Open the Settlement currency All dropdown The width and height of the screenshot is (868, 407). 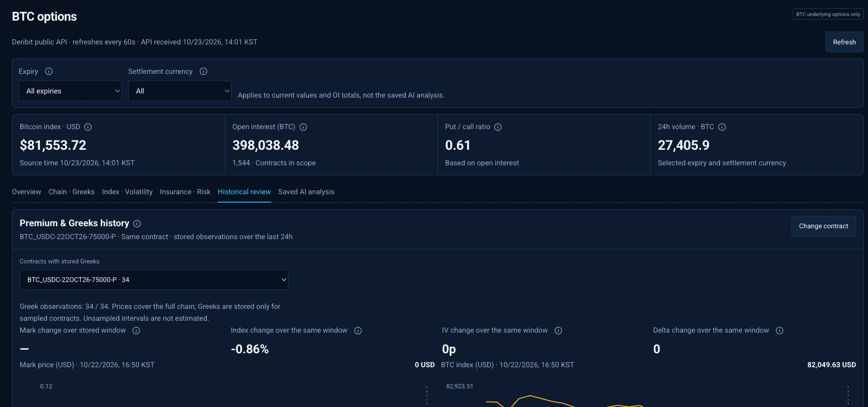(180, 91)
